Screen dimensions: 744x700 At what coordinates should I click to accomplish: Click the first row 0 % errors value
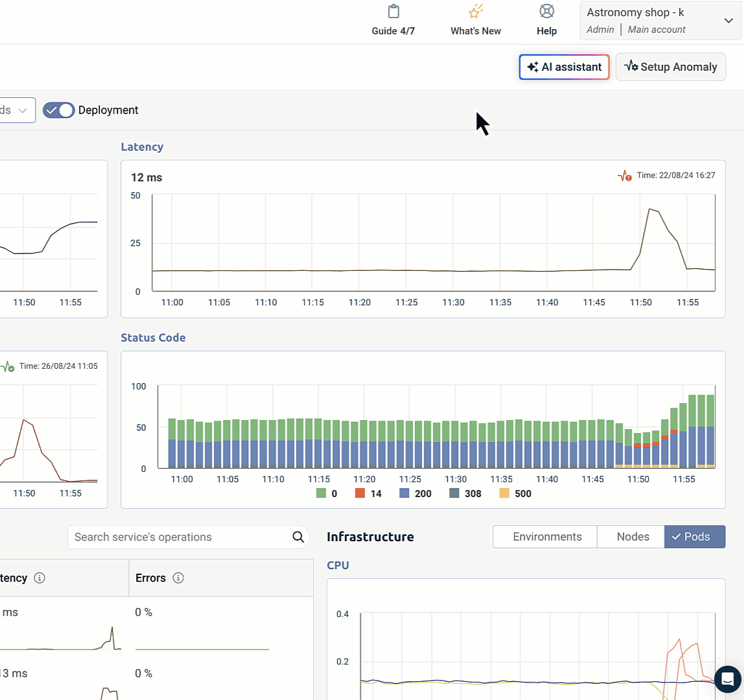point(143,612)
